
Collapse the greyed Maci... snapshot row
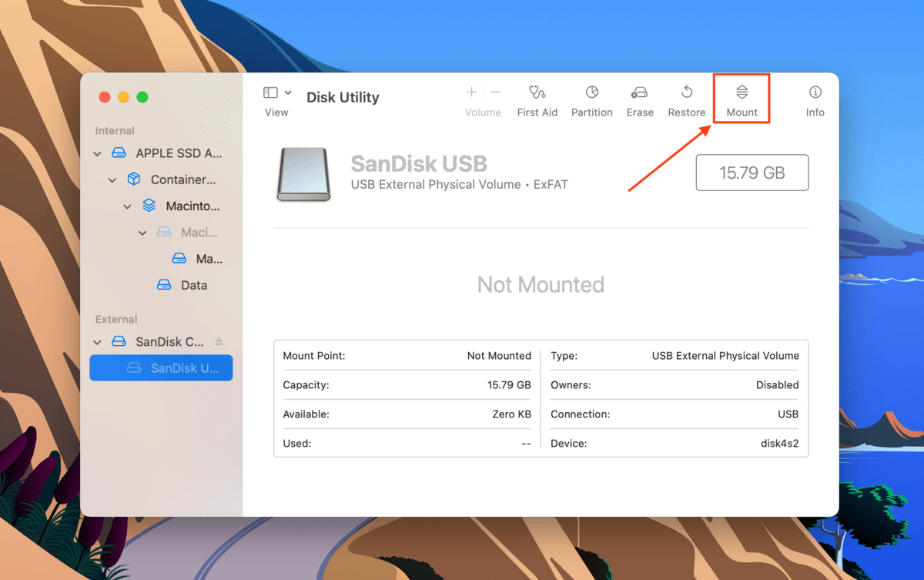click(142, 233)
